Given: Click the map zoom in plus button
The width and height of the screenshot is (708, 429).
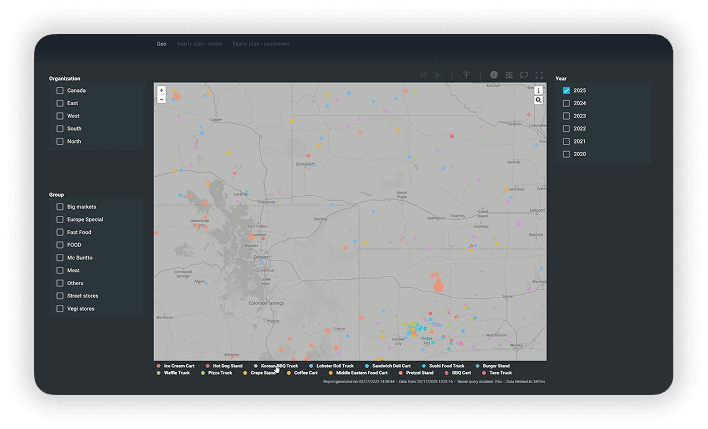Looking at the screenshot, I should click(x=161, y=90).
